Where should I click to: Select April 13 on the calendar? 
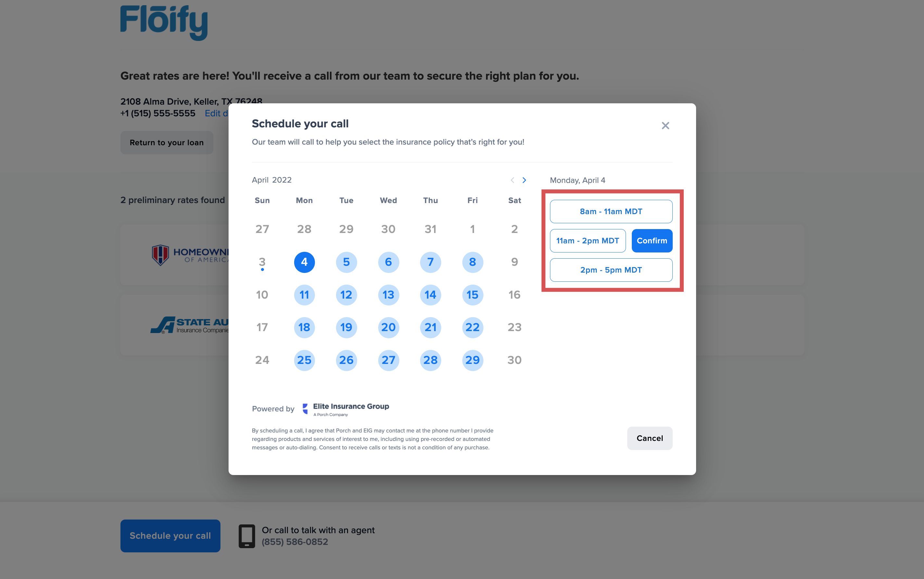point(388,295)
